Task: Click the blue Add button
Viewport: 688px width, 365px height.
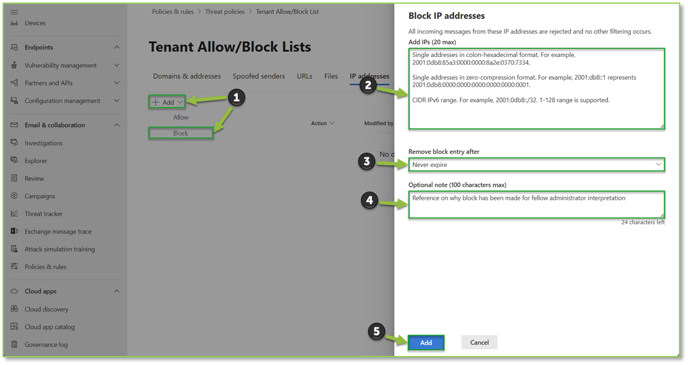Action: tap(426, 343)
